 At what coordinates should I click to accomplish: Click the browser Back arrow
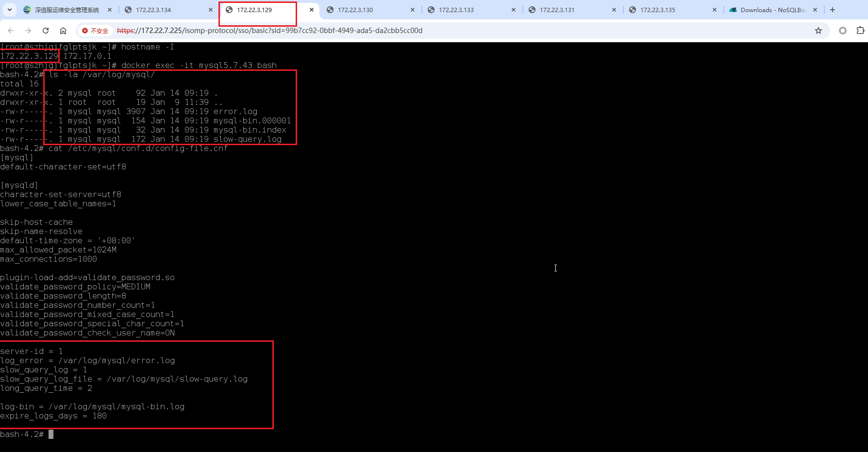click(x=11, y=31)
